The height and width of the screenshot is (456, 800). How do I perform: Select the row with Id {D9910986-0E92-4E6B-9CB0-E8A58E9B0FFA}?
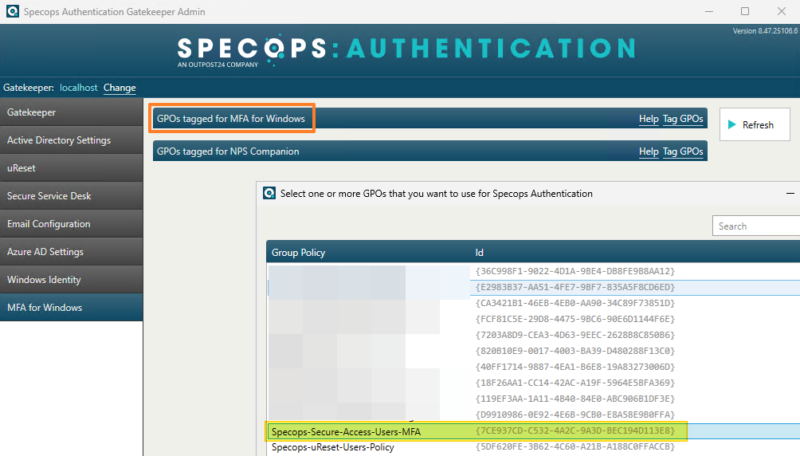coord(533,415)
